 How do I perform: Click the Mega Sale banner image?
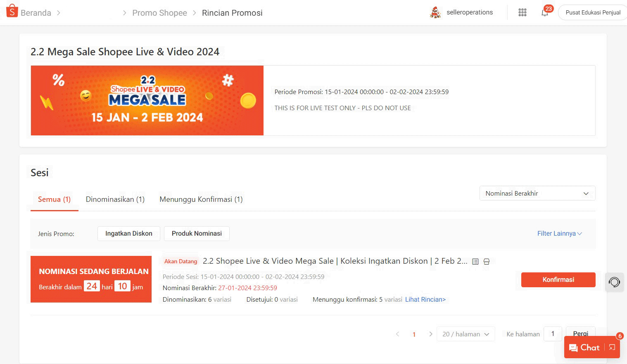coord(147,100)
